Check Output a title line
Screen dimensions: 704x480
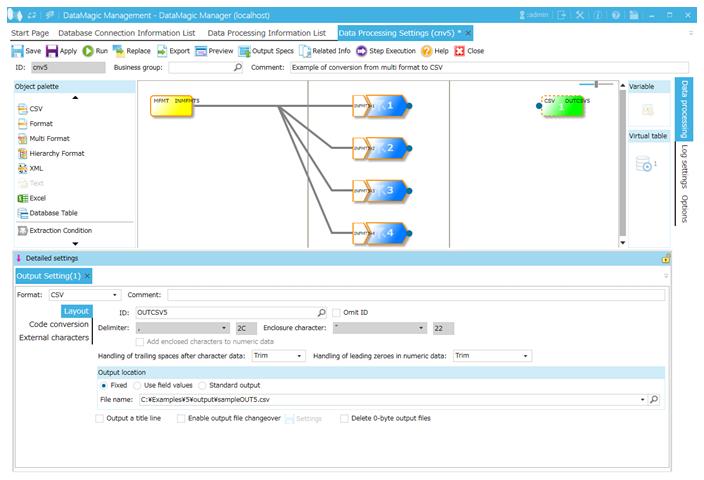click(99, 418)
